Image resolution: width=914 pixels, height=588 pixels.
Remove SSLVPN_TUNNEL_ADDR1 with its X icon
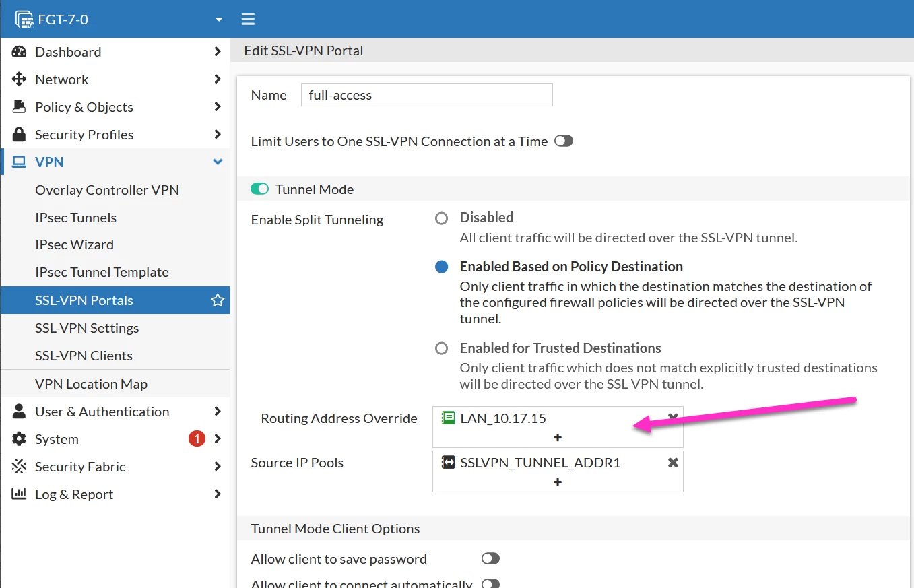click(x=672, y=463)
